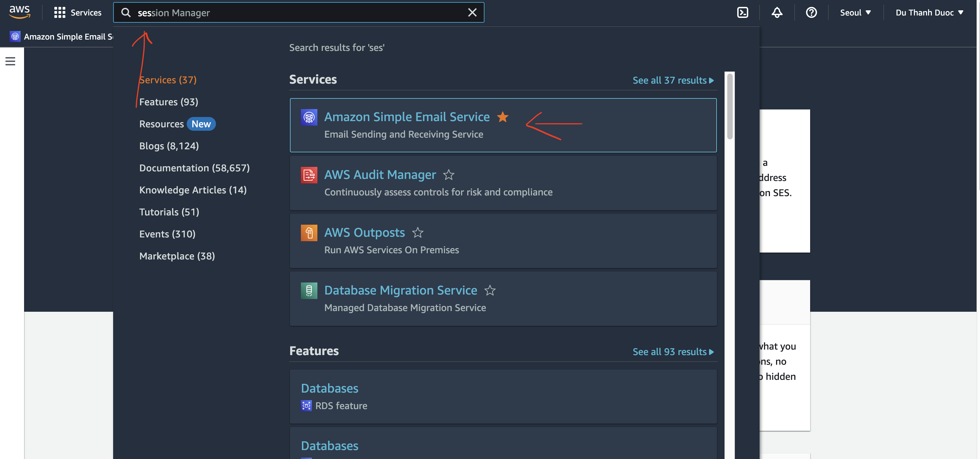Favorite Database Migration Service with star
The width and height of the screenshot is (980, 459).
pyautogui.click(x=490, y=290)
